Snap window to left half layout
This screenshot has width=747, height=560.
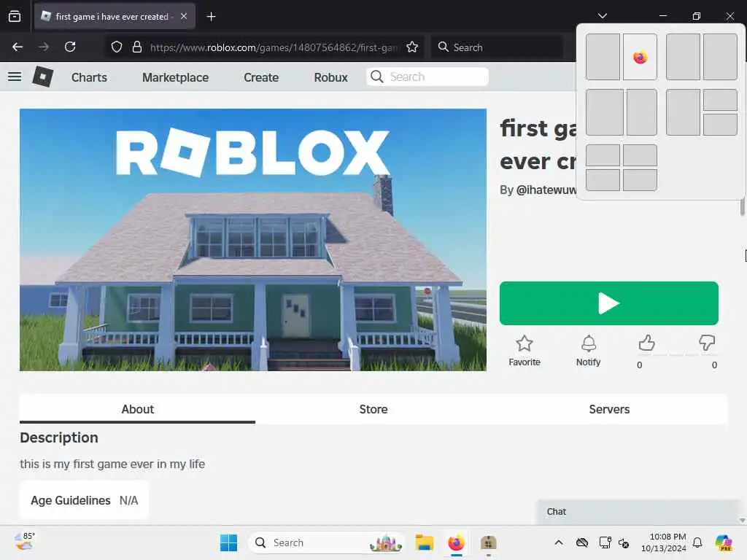click(x=603, y=57)
